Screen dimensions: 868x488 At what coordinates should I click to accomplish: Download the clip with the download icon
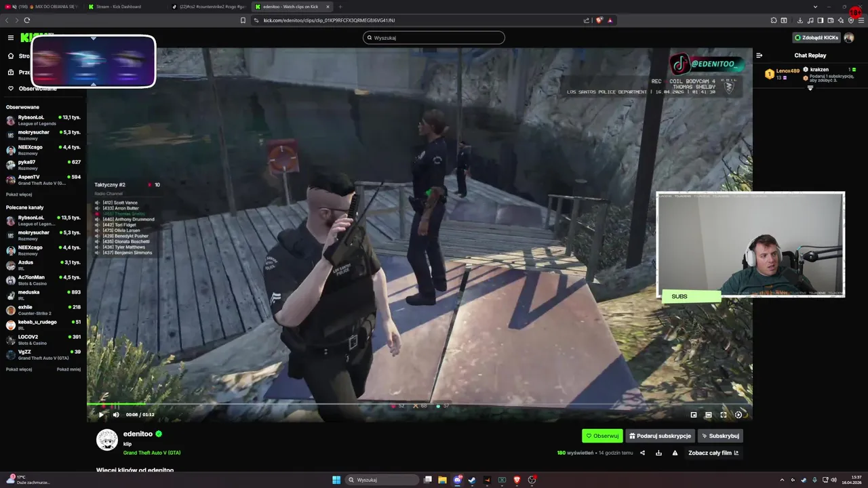click(658, 453)
